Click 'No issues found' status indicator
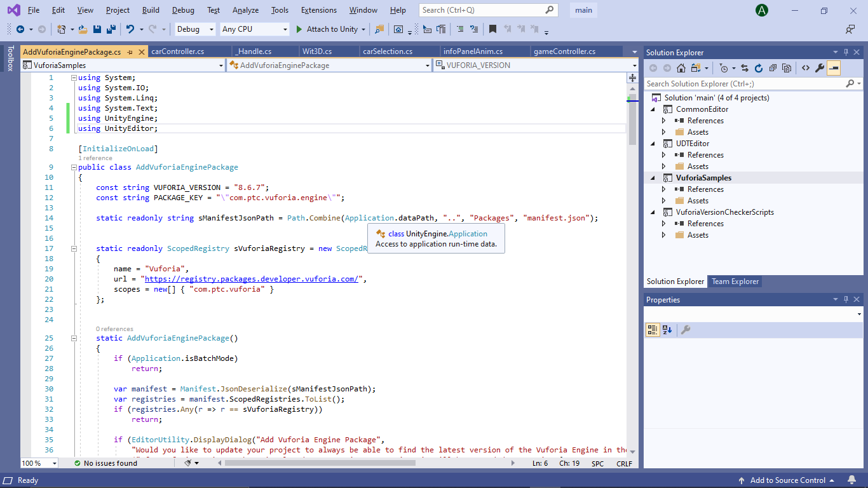The height and width of the screenshot is (488, 868). tap(105, 463)
